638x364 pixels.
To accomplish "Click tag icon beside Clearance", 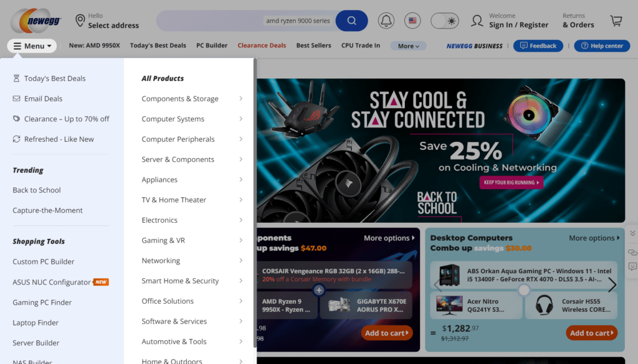I will 16,119.
